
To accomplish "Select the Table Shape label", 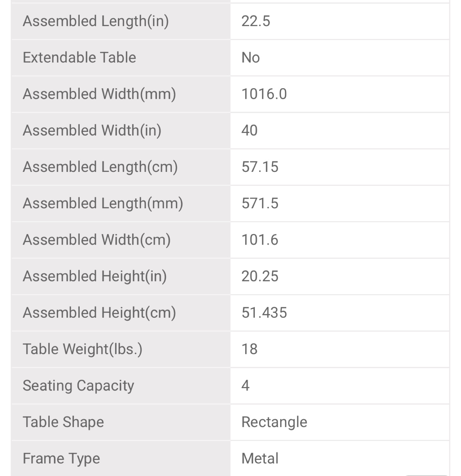I will click(x=63, y=422).
